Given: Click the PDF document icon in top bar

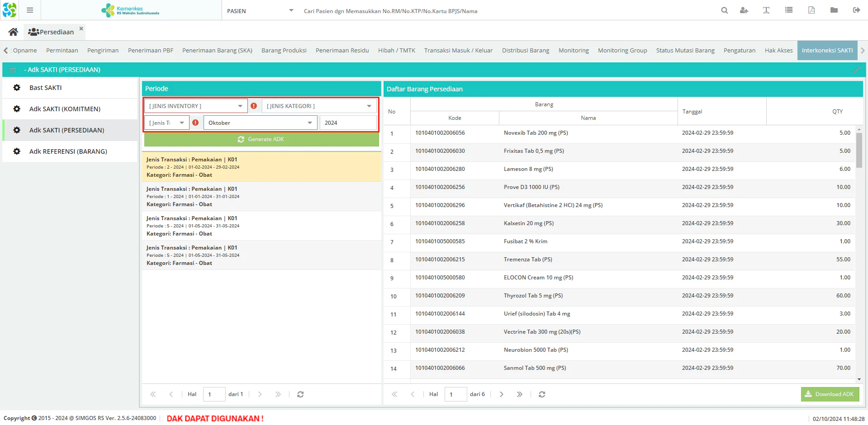Looking at the screenshot, I should (811, 10).
